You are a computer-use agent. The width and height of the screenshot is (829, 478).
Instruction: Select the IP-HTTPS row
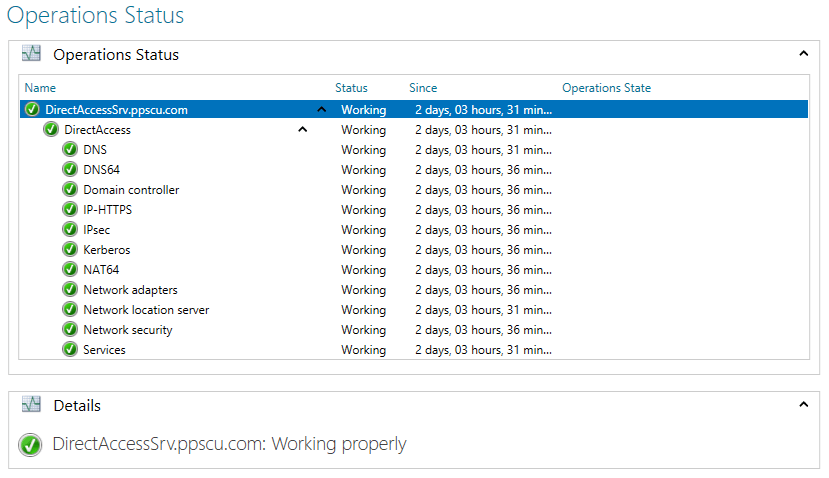pos(414,209)
